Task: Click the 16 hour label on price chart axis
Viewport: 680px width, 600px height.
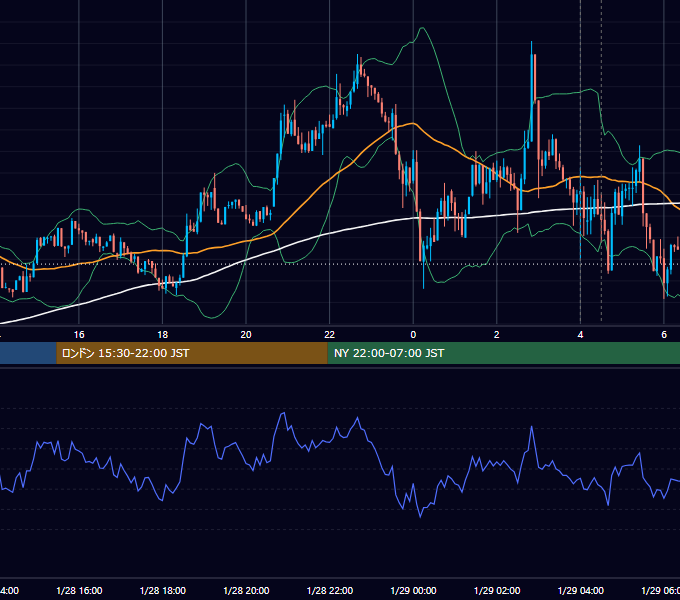Action: point(79,335)
